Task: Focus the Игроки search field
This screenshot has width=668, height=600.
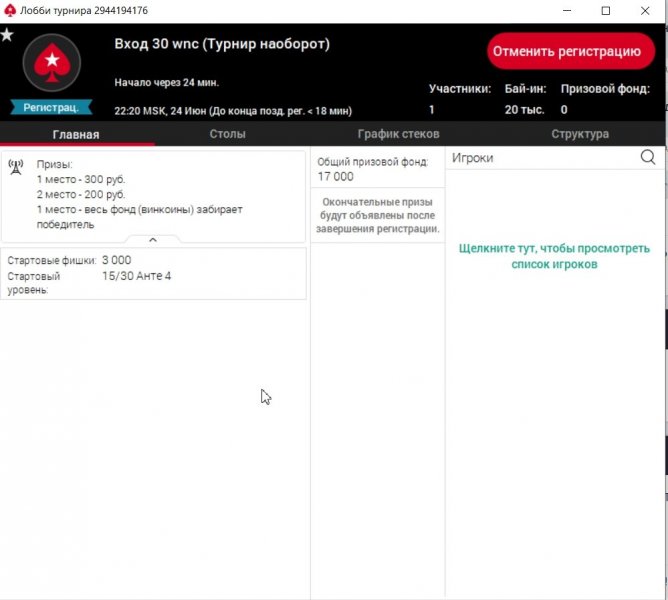Action: [x=540, y=158]
